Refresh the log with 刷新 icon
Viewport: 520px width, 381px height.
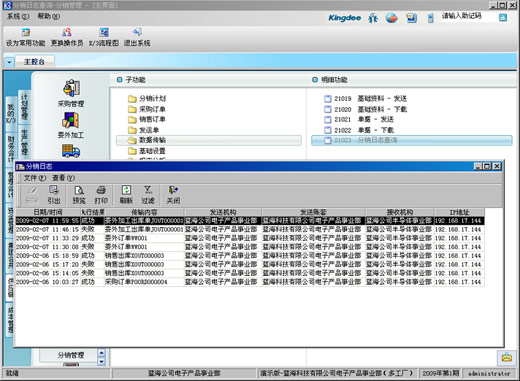[x=126, y=195]
